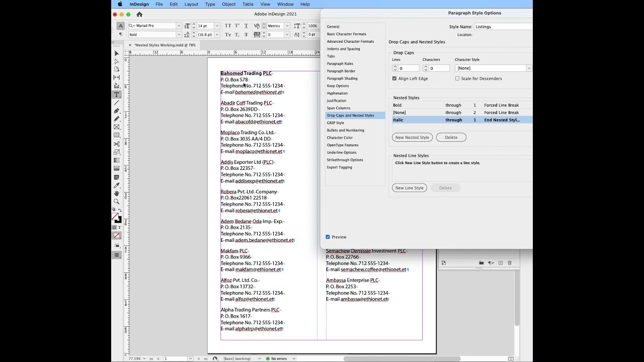Screen dimensions: 644x362
Task: Click the New Line Style button
Action: point(410,188)
